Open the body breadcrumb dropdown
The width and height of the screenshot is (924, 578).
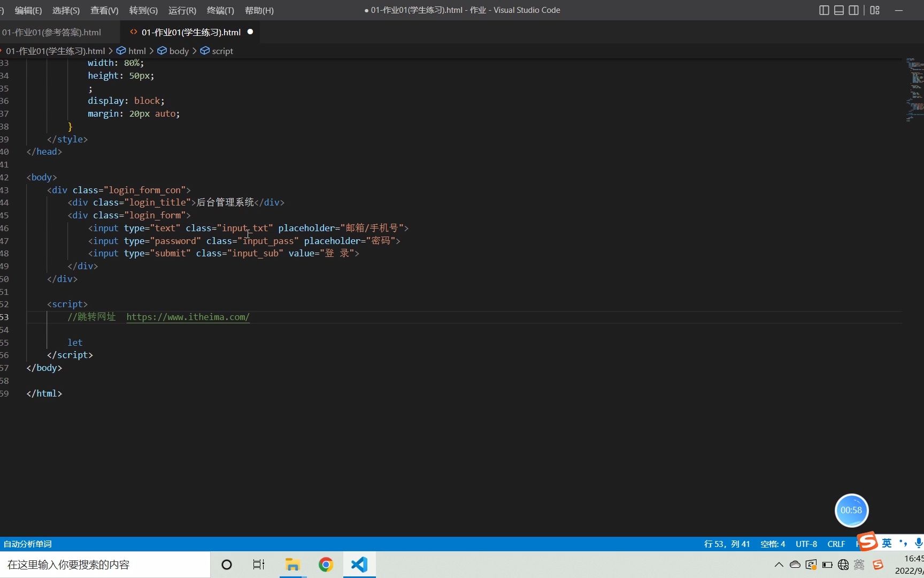click(179, 51)
